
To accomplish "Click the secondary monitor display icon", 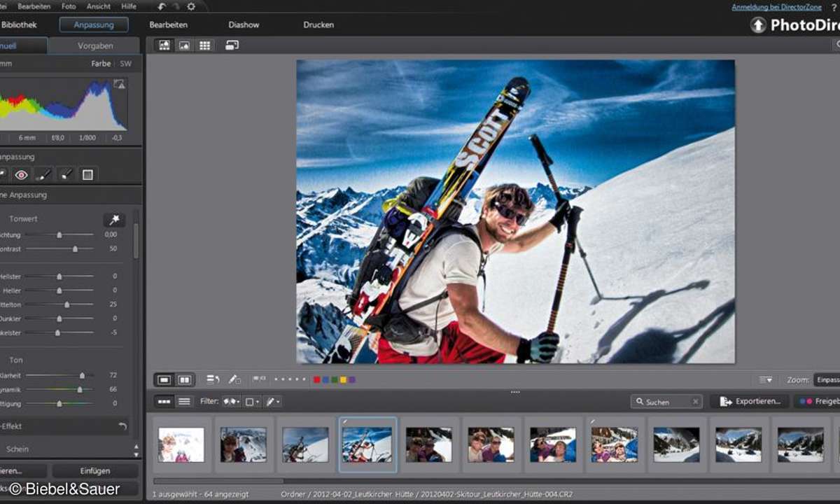I will point(232,45).
